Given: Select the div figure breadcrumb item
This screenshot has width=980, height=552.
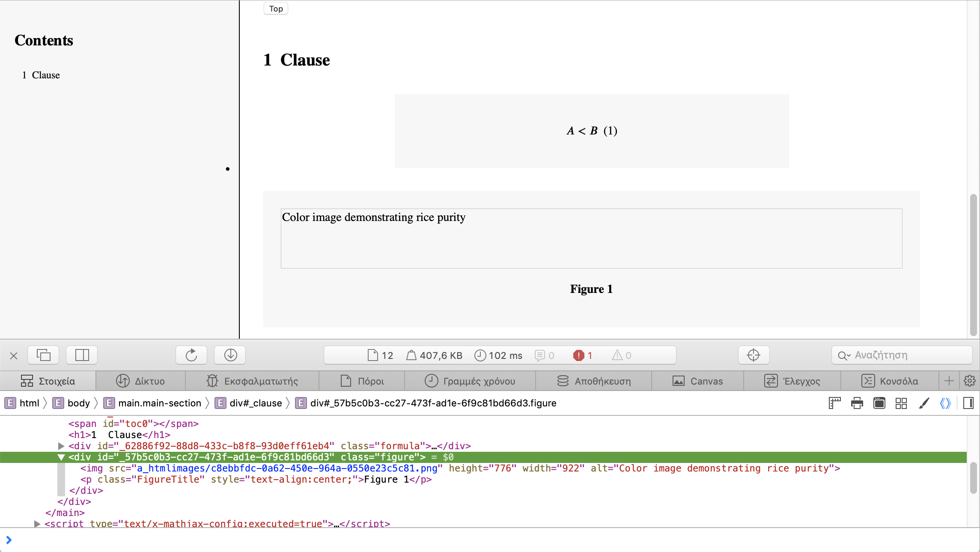Looking at the screenshot, I should point(426,403).
